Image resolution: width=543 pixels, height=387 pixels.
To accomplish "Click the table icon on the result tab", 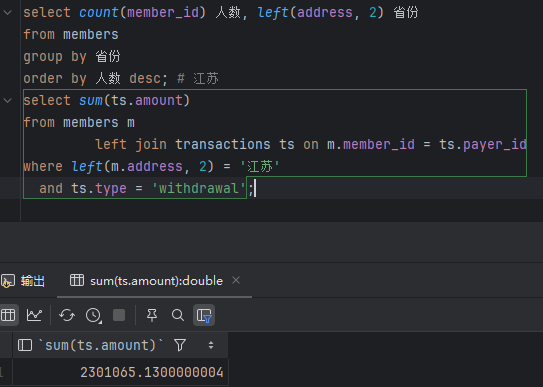I will point(77,280).
